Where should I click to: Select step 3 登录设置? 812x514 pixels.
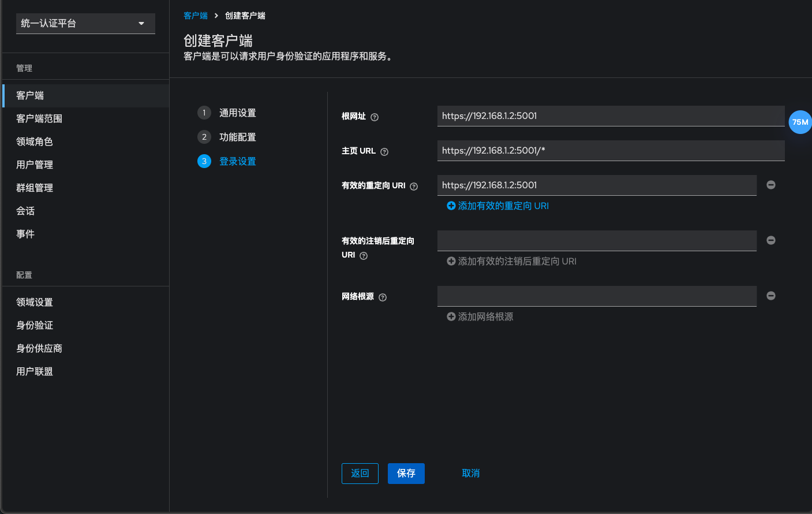tap(237, 162)
